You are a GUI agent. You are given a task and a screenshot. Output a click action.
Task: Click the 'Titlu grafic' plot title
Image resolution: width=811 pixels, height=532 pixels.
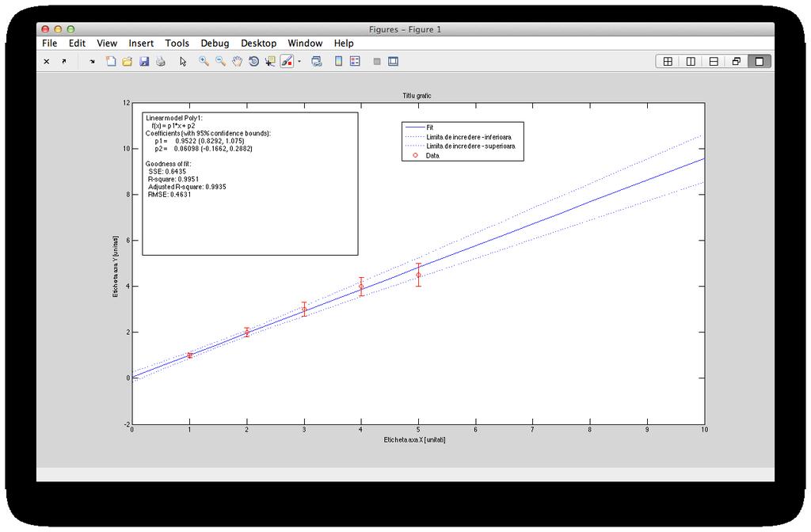[417, 96]
